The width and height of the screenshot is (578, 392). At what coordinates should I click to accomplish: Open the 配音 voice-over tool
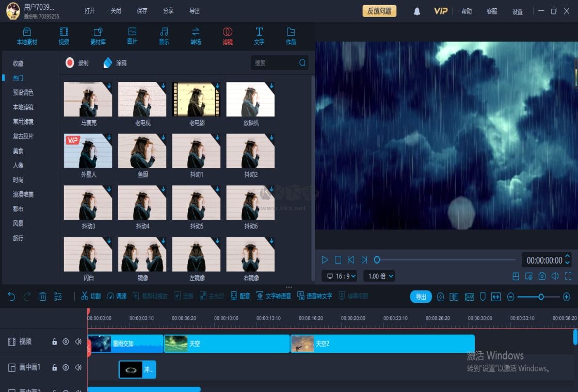pyautogui.click(x=240, y=297)
